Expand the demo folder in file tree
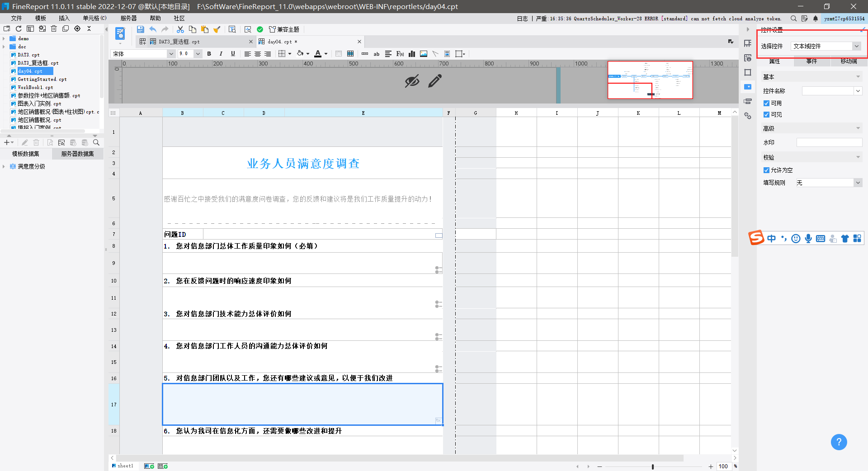The width and height of the screenshot is (868, 471). tap(4, 39)
